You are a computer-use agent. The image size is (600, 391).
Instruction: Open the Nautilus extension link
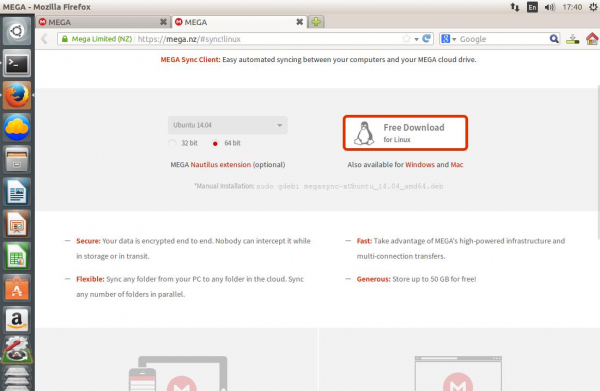tap(221, 165)
